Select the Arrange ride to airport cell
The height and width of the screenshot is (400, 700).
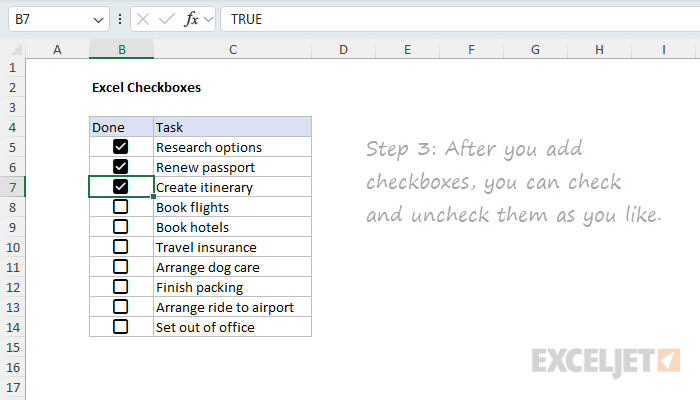coord(233,307)
